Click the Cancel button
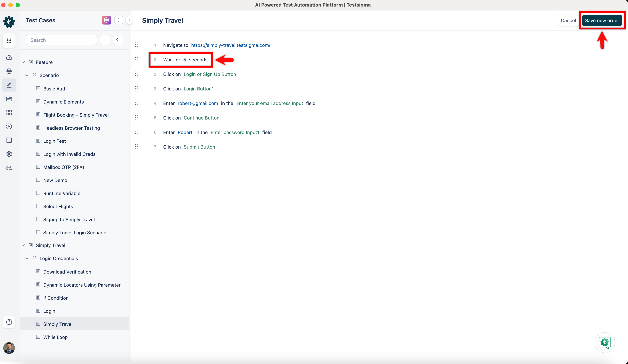 pos(568,20)
